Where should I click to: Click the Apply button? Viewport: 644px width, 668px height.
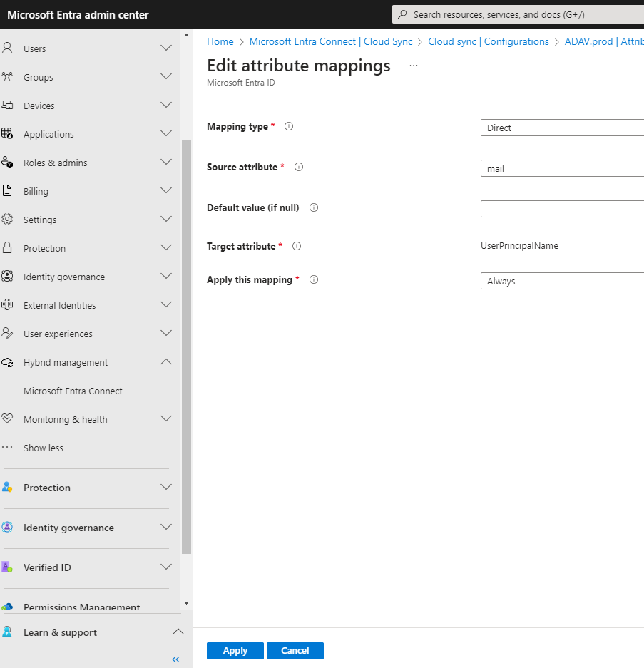point(235,650)
